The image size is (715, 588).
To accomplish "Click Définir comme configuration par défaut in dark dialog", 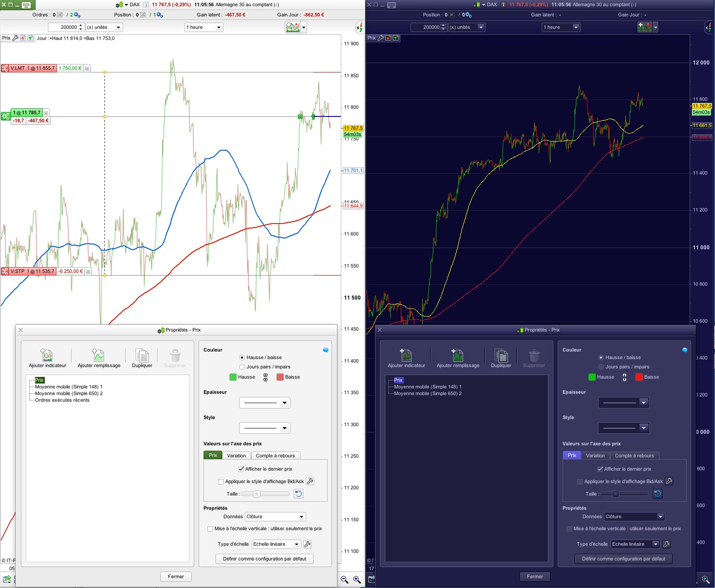I will (624, 559).
